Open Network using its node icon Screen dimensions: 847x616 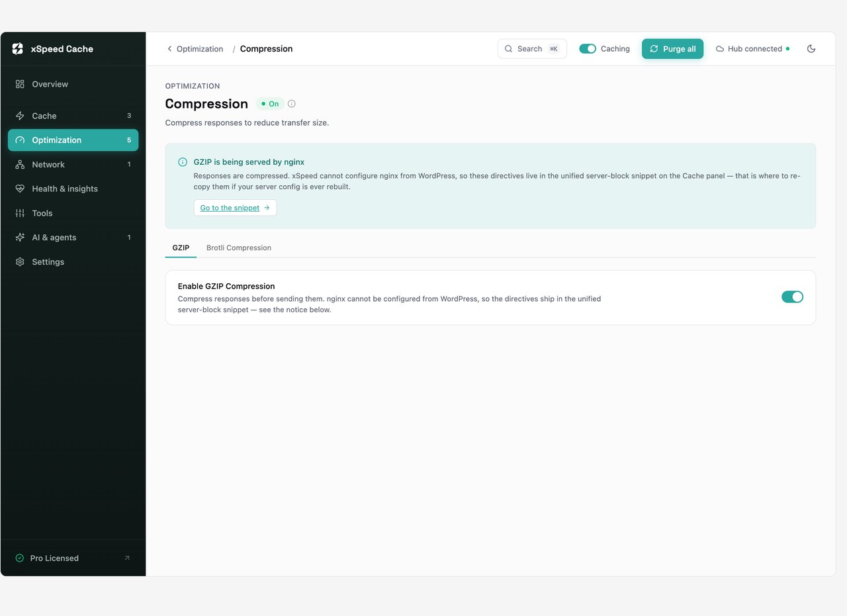[20, 165]
